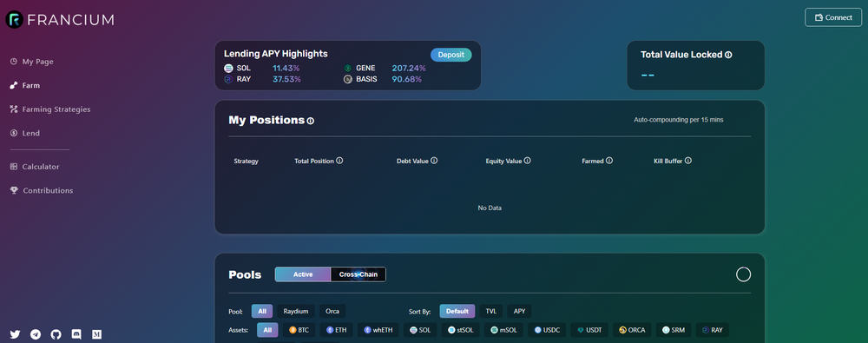Filter assets by stSOL
868x343 pixels.
(x=461, y=330)
